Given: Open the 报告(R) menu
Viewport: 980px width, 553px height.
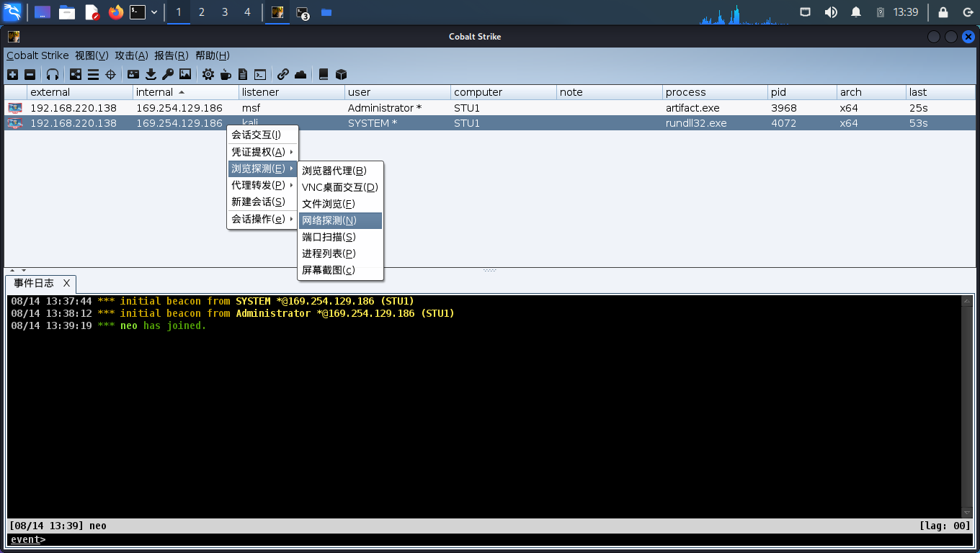Looking at the screenshot, I should click(x=171, y=55).
